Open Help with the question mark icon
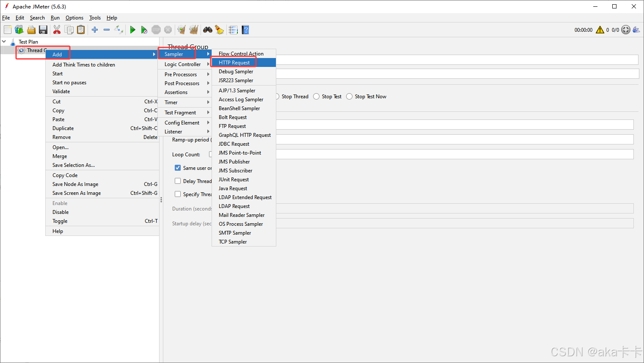 [245, 30]
